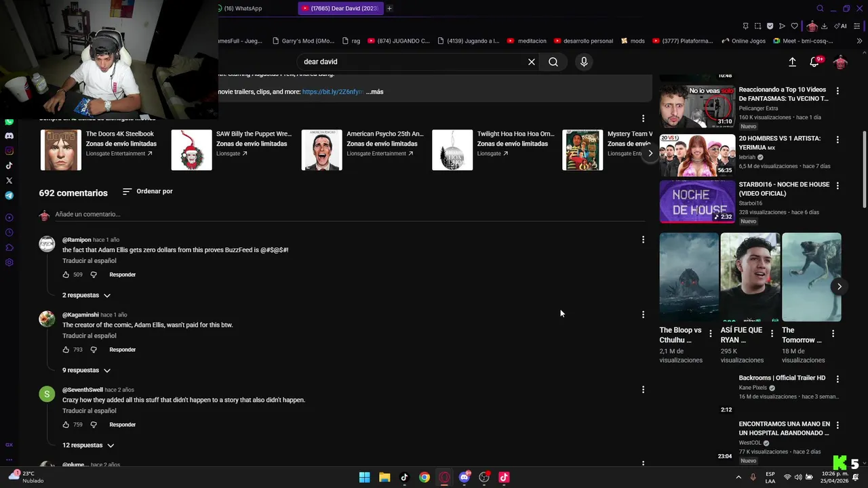The width and height of the screenshot is (868, 488).
Task: Open @Ramipon channel name link
Action: [77, 240]
